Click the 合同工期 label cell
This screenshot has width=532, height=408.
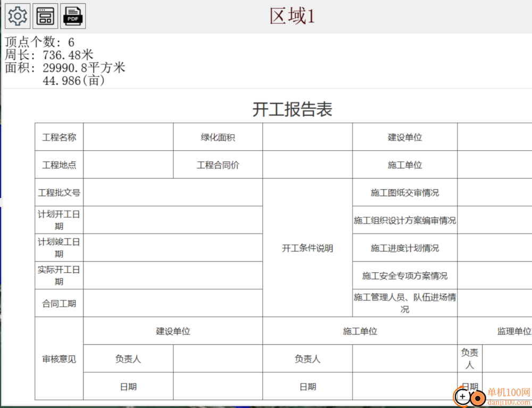[59, 304]
